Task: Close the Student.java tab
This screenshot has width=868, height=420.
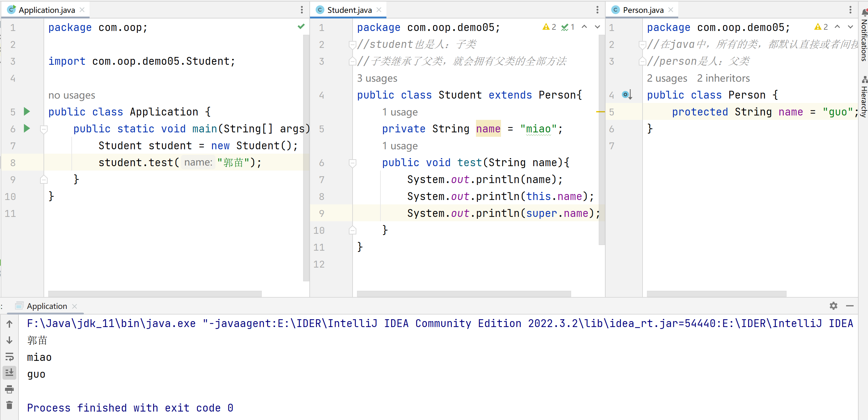Action: 379,10
